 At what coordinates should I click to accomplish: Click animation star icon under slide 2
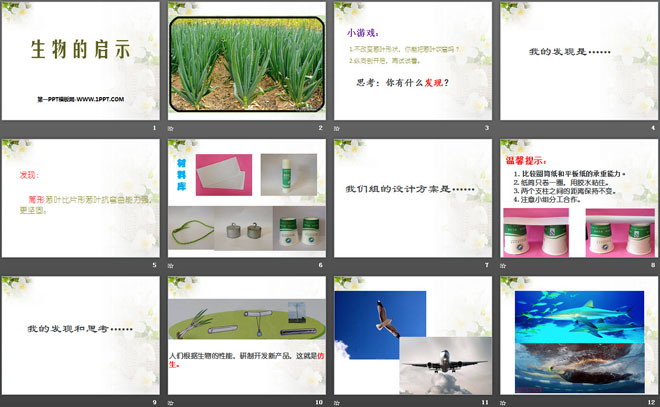[170, 128]
